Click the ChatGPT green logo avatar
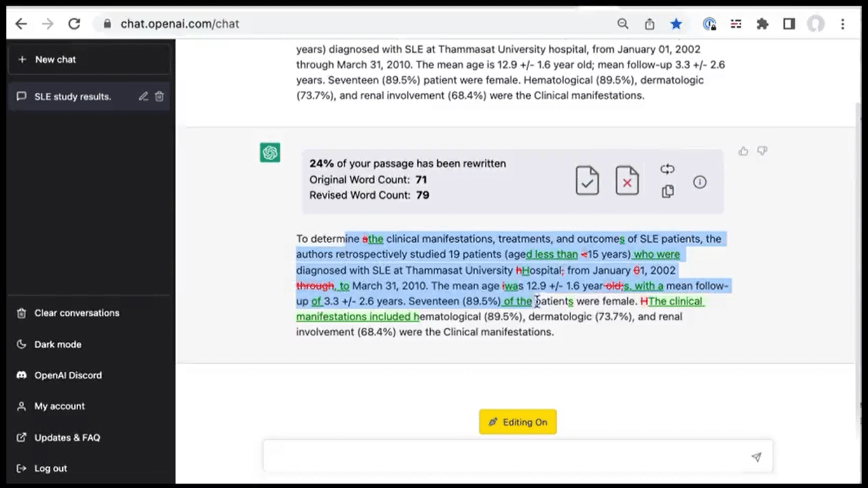The height and width of the screenshot is (488, 868). [270, 152]
